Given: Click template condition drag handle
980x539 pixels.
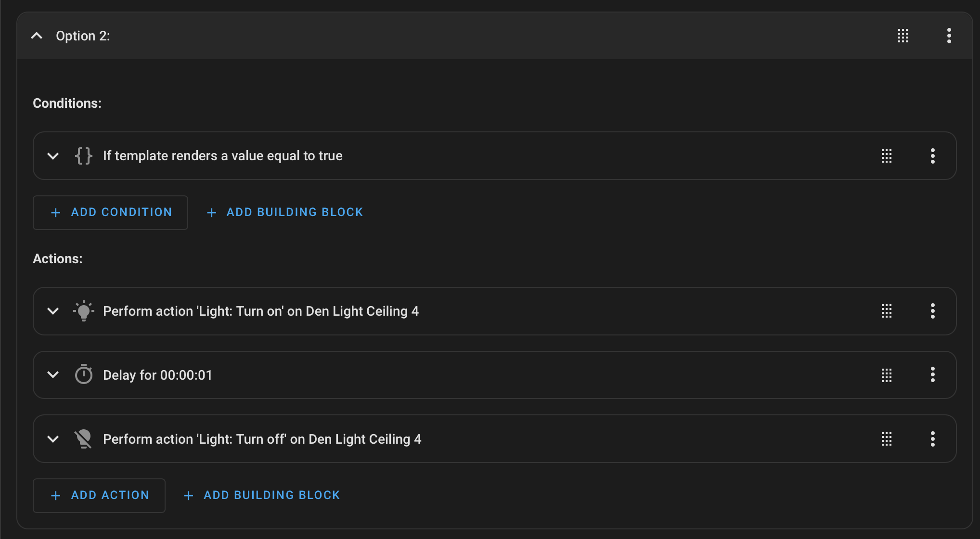Looking at the screenshot, I should coord(887,156).
